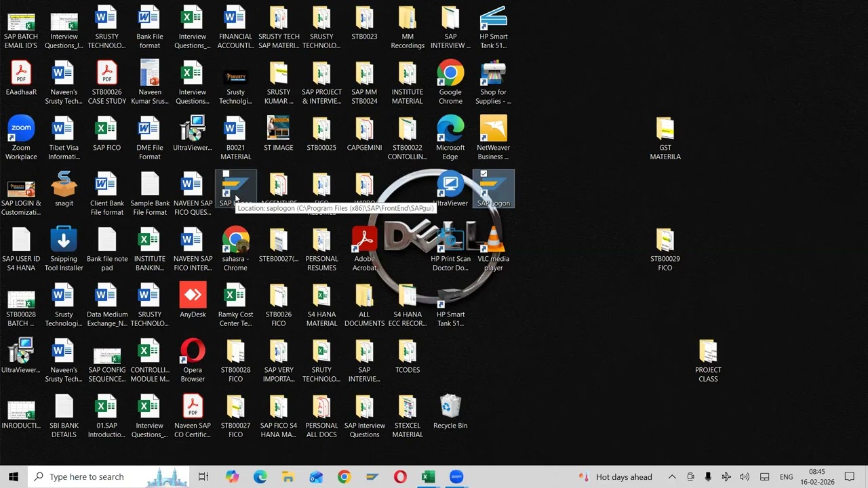
Task: Open the ENG language switcher
Action: tap(786, 476)
